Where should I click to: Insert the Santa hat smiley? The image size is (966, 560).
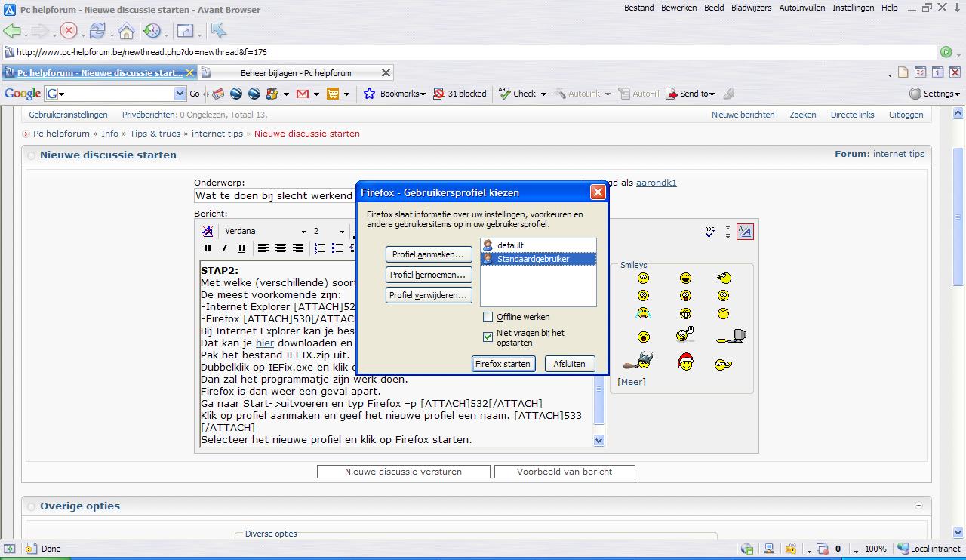[x=685, y=362]
